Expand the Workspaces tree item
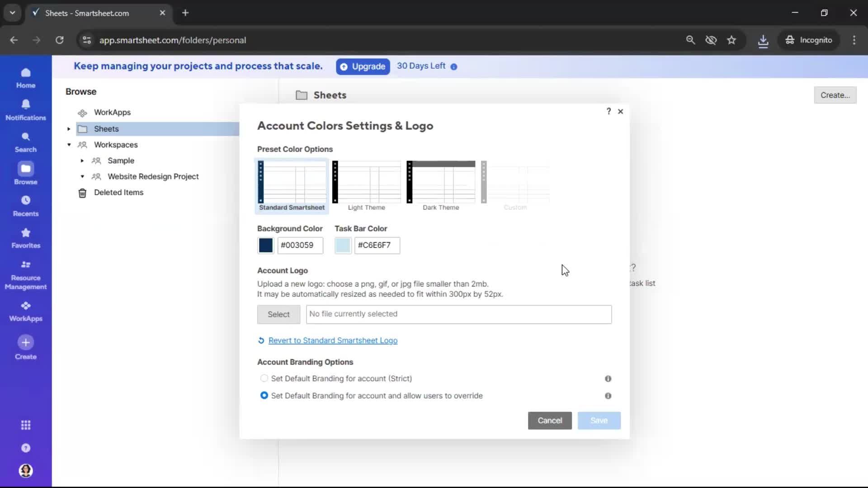Viewport: 868px width, 488px height. click(x=69, y=145)
